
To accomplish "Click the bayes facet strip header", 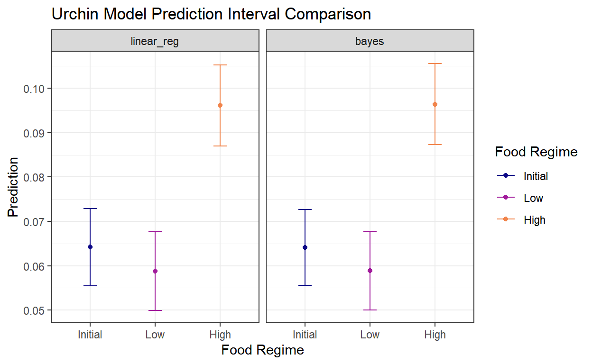I will click(370, 41).
